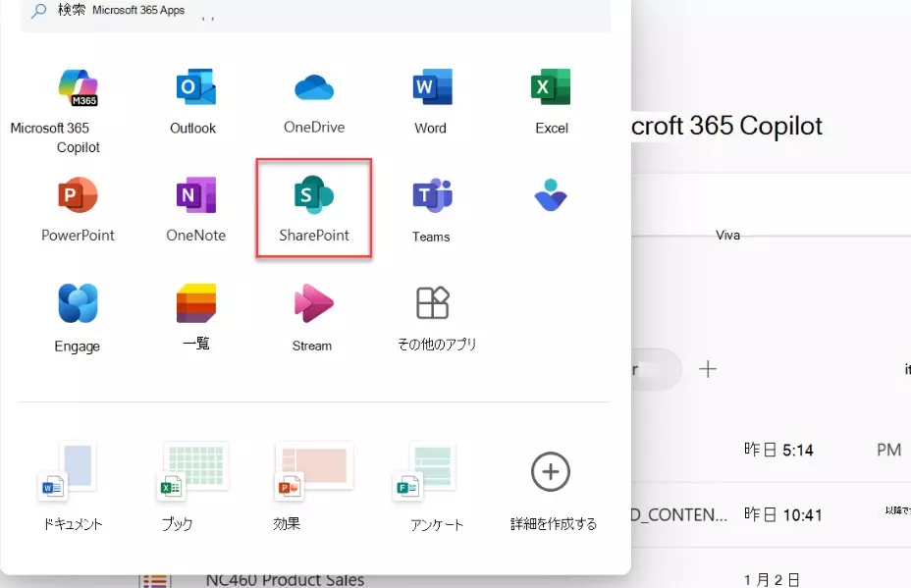Click the 1 月 2 日 date
Viewport: 911px width, 588px height.
click(772, 579)
